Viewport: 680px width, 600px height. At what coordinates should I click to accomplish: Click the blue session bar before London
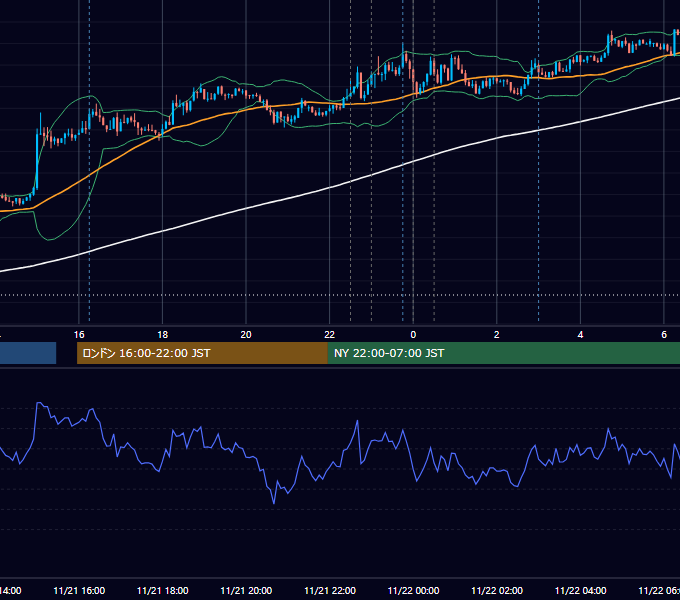click(28, 353)
